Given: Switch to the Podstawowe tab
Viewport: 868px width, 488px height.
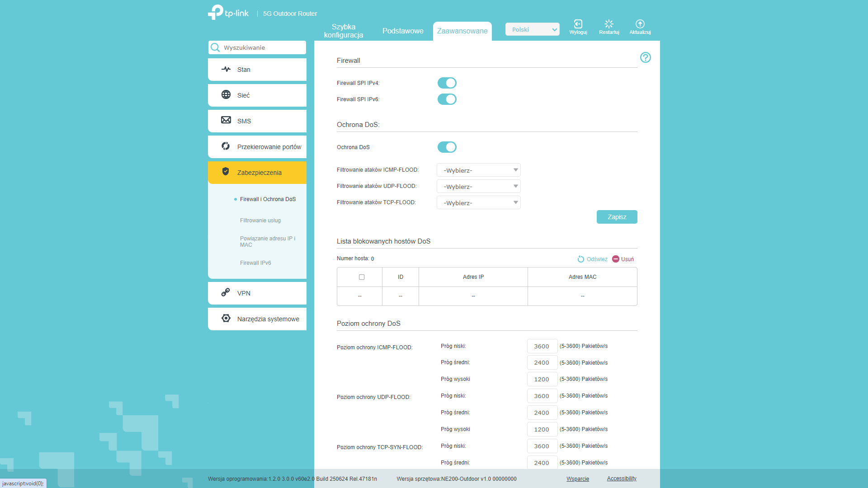Looking at the screenshot, I should pos(403,31).
